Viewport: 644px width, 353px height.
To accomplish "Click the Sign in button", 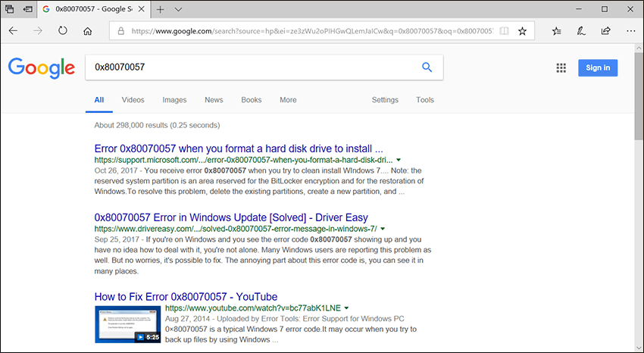I will (x=598, y=67).
